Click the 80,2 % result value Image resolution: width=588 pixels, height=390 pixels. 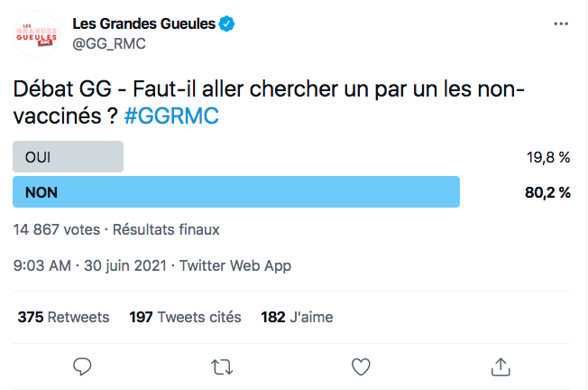[x=547, y=192]
